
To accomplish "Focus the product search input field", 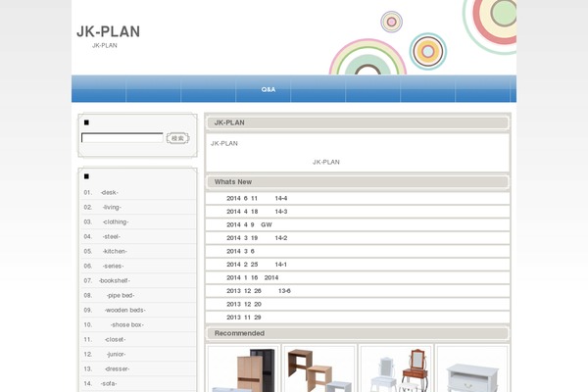I will 122,138.
